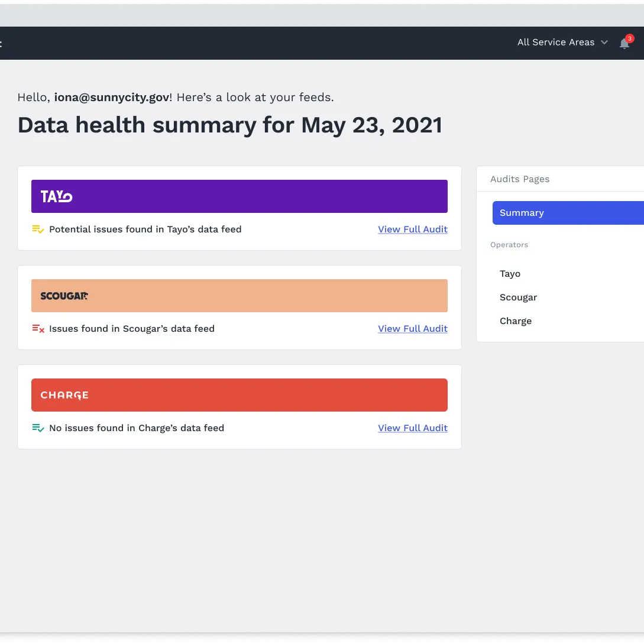
Task: Click the chevron beside All Service Areas
Action: point(604,43)
